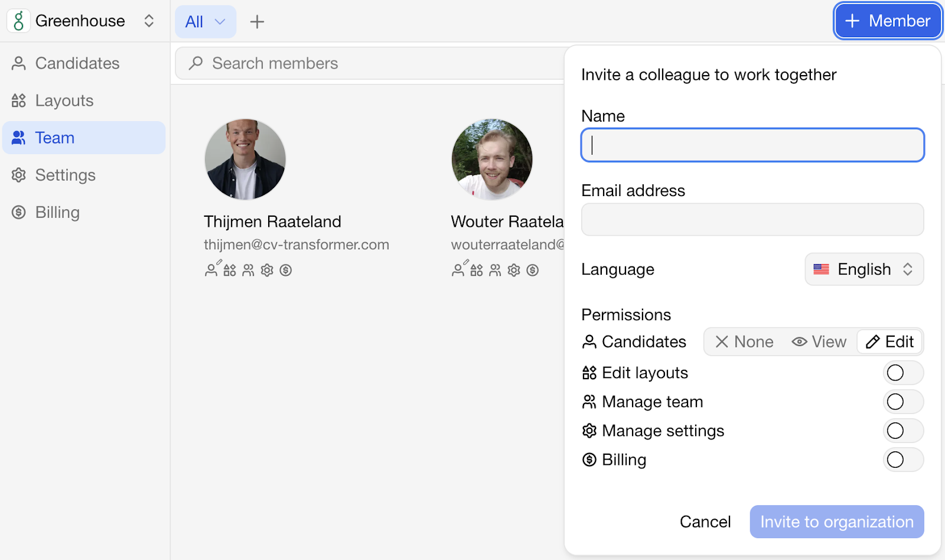Click the Email address input field
The height and width of the screenshot is (560, 945).
coord(752,220)
